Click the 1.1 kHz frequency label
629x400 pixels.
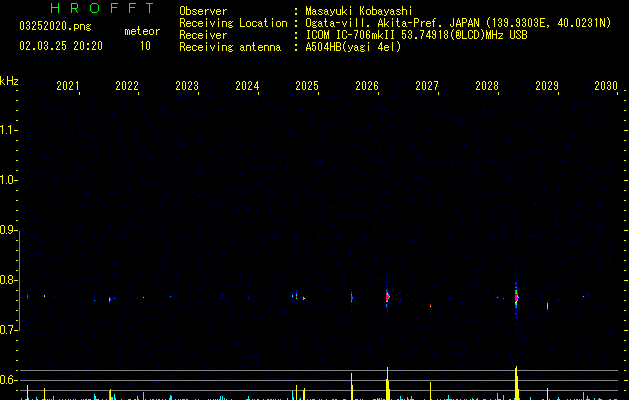pos(8,130)
